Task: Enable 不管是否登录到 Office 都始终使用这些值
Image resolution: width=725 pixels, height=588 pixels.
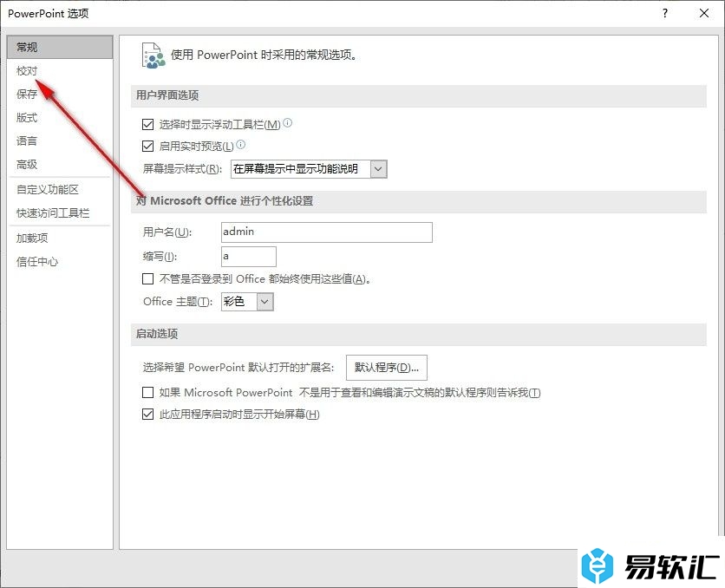Action: 148,278
